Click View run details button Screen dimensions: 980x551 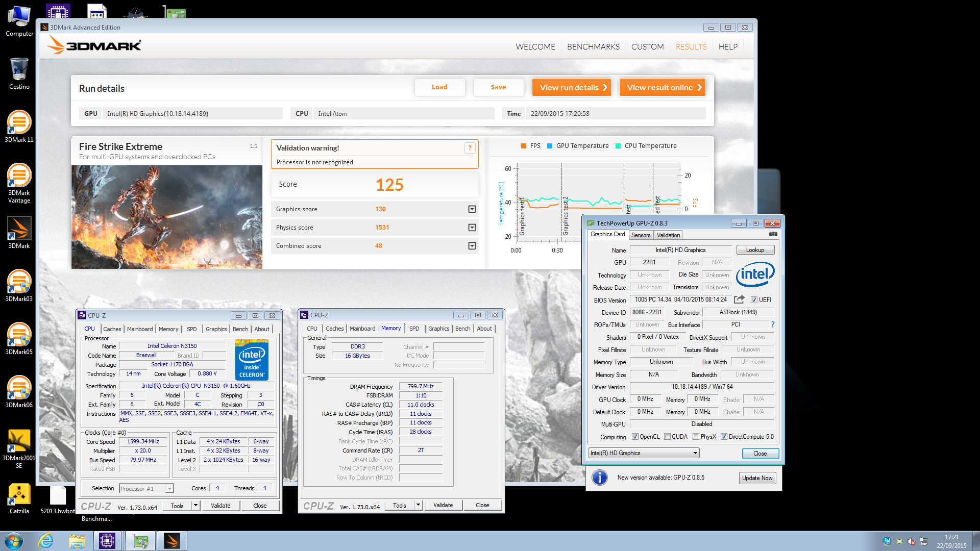(x=572, y=87)
